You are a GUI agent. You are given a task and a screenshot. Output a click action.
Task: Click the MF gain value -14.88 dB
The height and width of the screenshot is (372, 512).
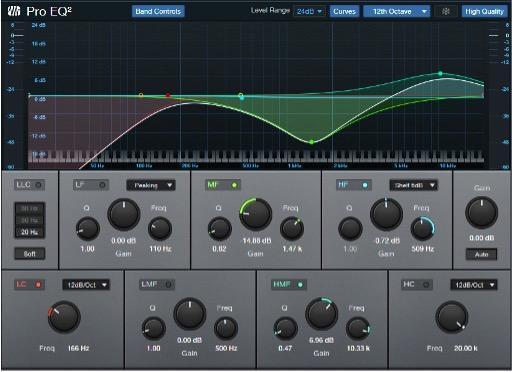pyautogui.click(x=256, y=241)
